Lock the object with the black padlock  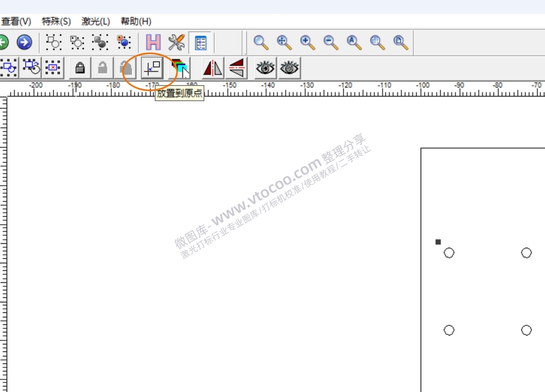pos(80,68)
